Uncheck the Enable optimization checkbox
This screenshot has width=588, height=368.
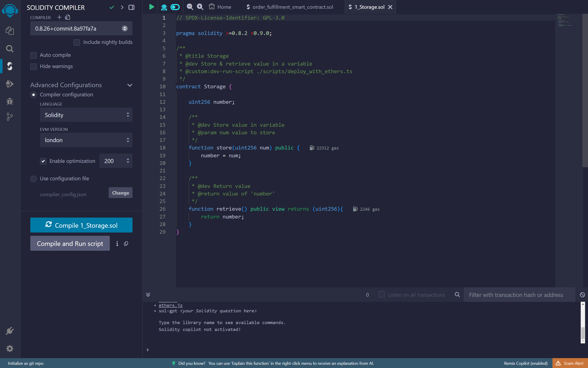tap(43, 161)
